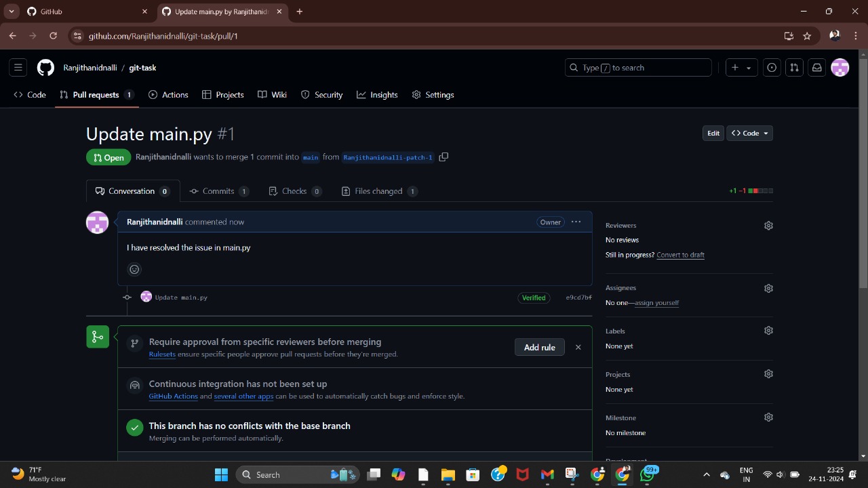Open the several other apps link

pyautogui.click(x=243, y=396)
